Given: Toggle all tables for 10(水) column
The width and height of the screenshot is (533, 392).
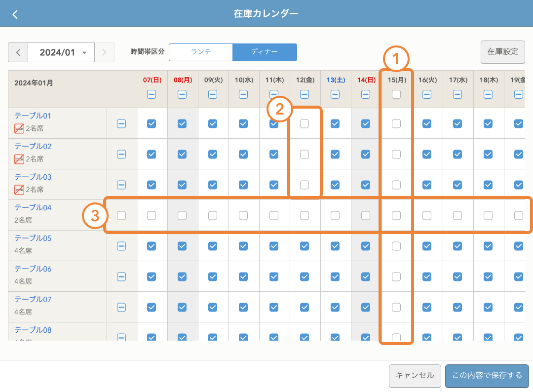Looking at the screenshot, I should coord(243,94).
